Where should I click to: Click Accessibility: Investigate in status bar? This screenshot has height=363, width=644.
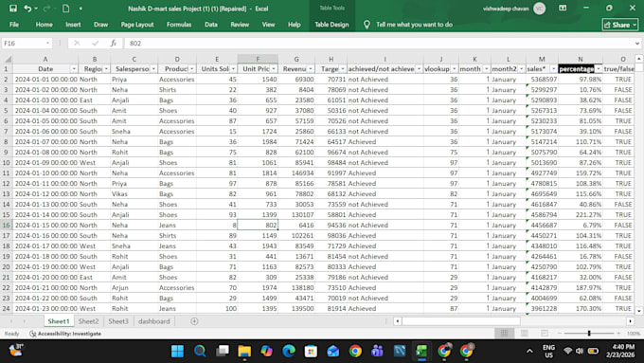65,334
